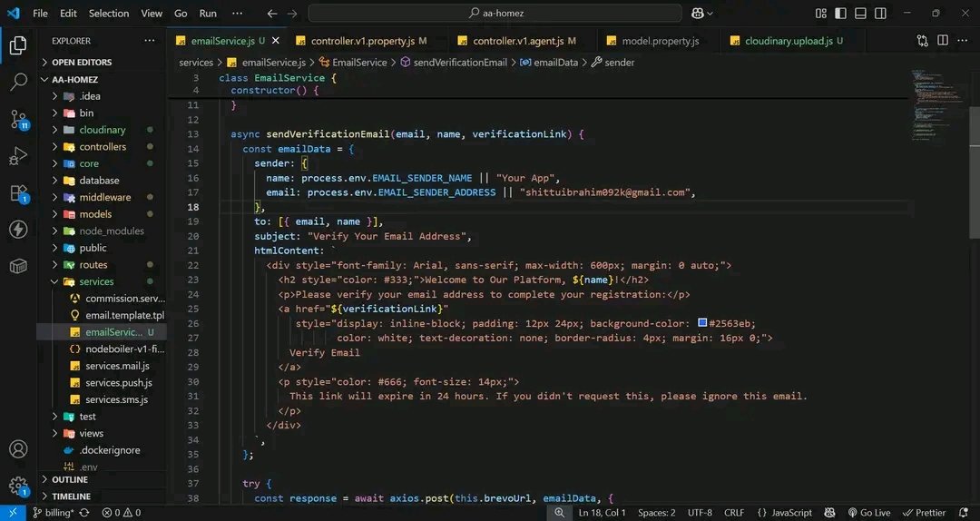The width and height of the screenshot is (980, 521).
Task: Expand the controllers folder
Action: point(103,147)
